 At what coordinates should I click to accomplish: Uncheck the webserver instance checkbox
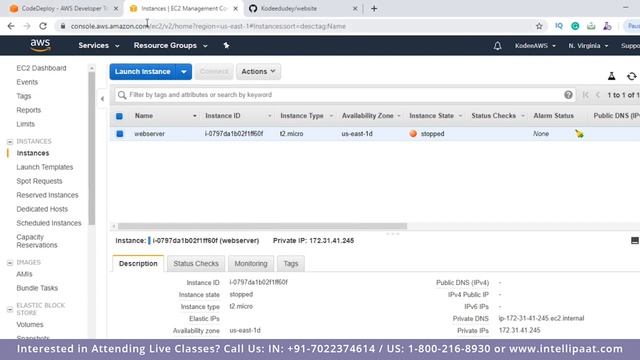click(120, 133)
